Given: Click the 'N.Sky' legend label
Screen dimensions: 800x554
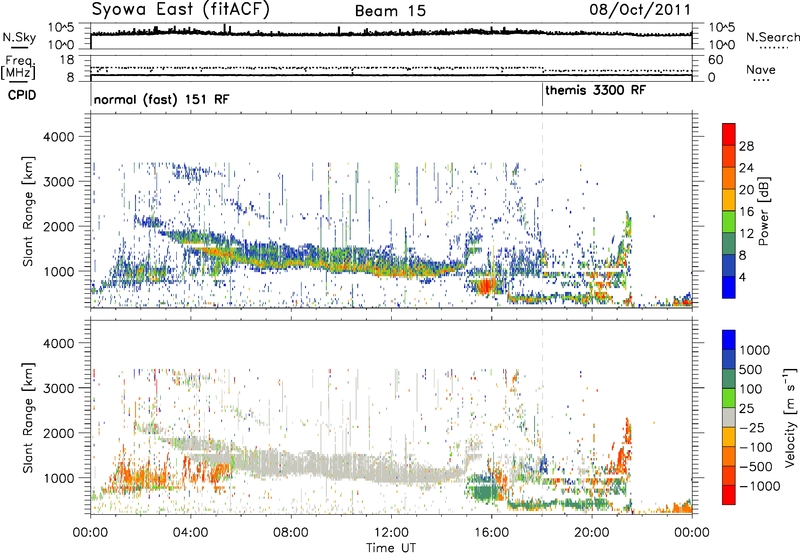Looking at the screenshot, I should tap(19, 37).
